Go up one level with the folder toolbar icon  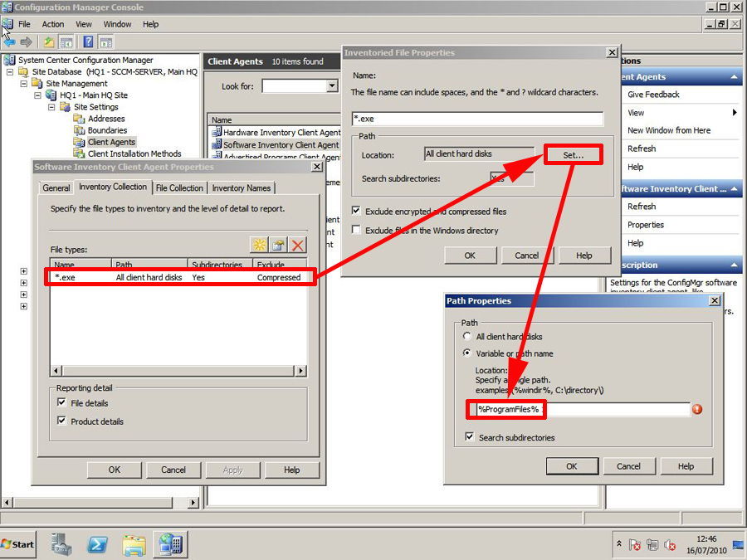pyautogui.click(x=49, y=42)
